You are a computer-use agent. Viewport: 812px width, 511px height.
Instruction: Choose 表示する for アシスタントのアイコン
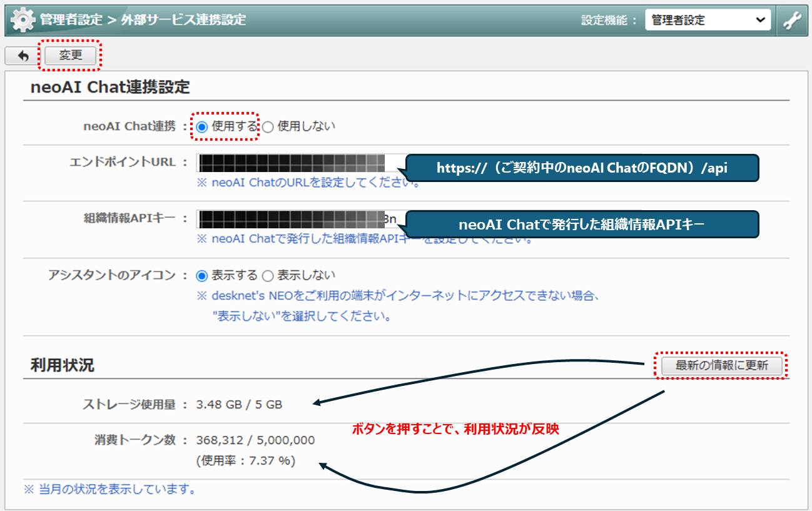coord(202,275)
